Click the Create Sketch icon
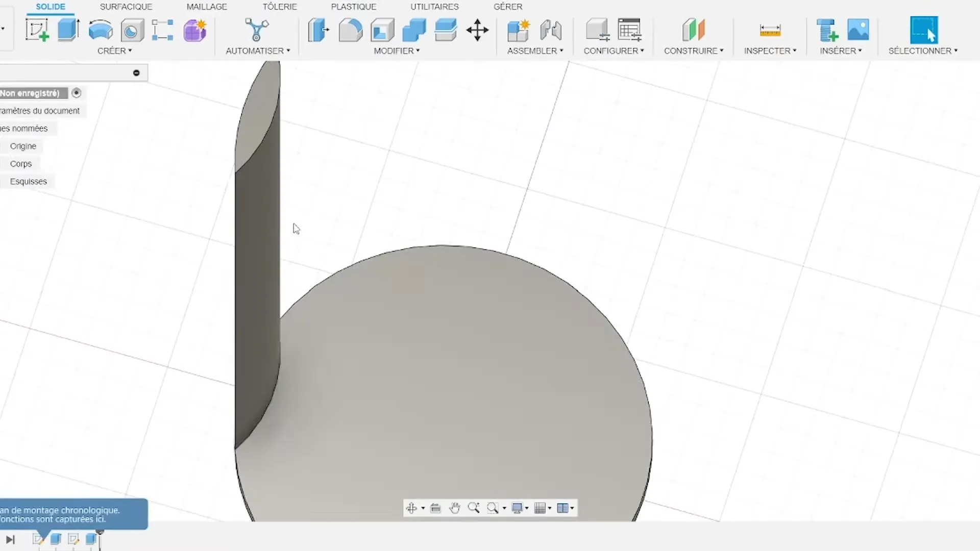The height and width of the screenshot is (551, 980). (37, 30)
